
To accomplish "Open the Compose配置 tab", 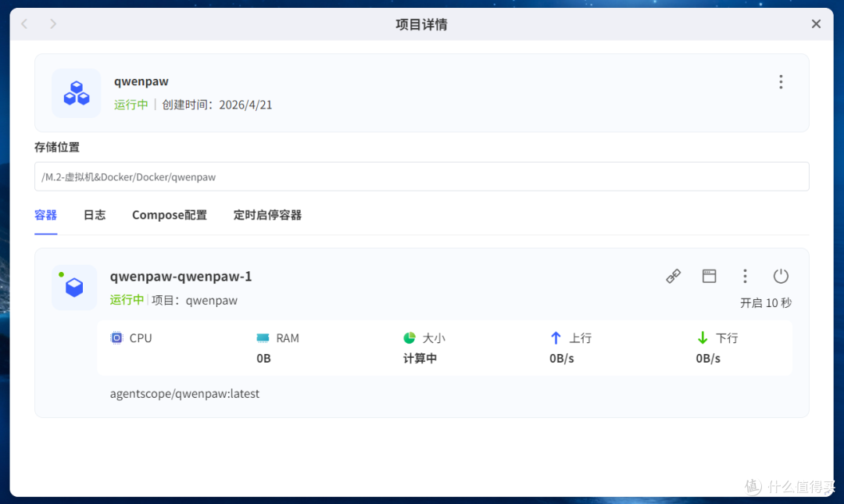I will 170,215.
